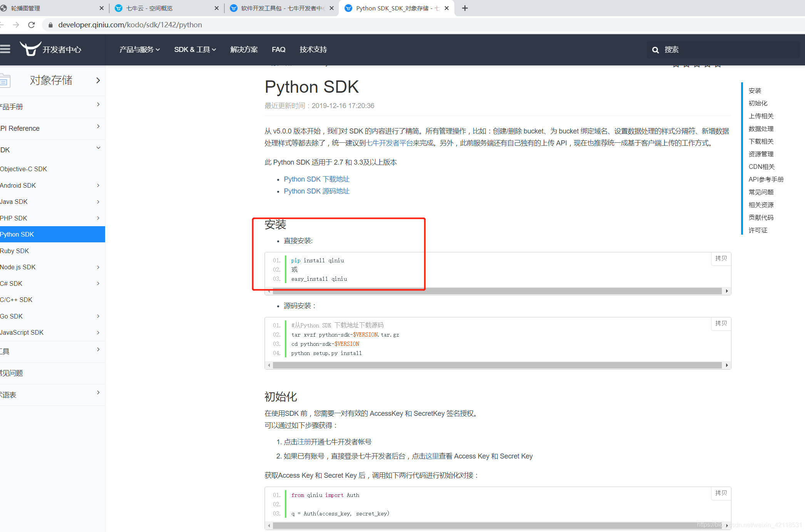Image resolution: width=805 pixels, height=532 pixels.
Task: Click the 搜索 input field
Action: click(724, 50)
